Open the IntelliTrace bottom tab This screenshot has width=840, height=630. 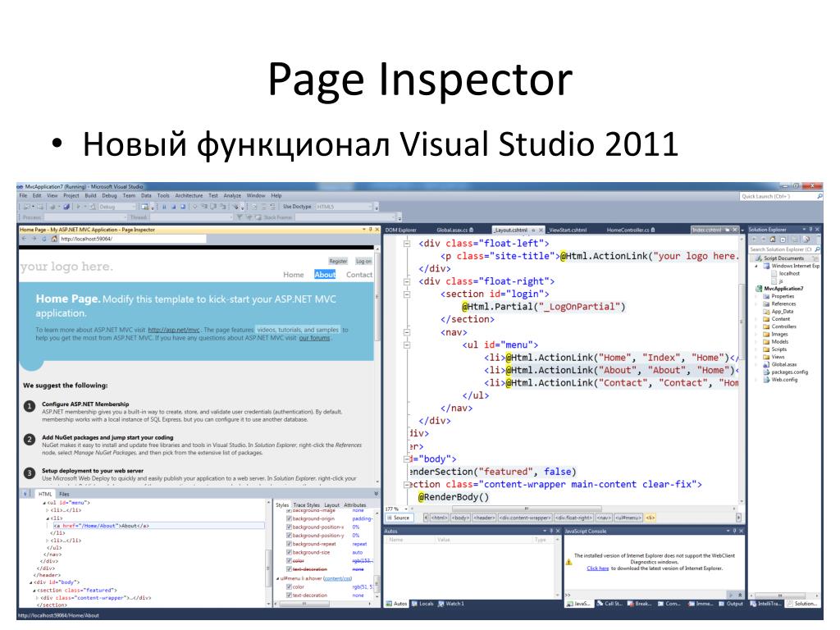pyautogui.click(x=765, y=604)
